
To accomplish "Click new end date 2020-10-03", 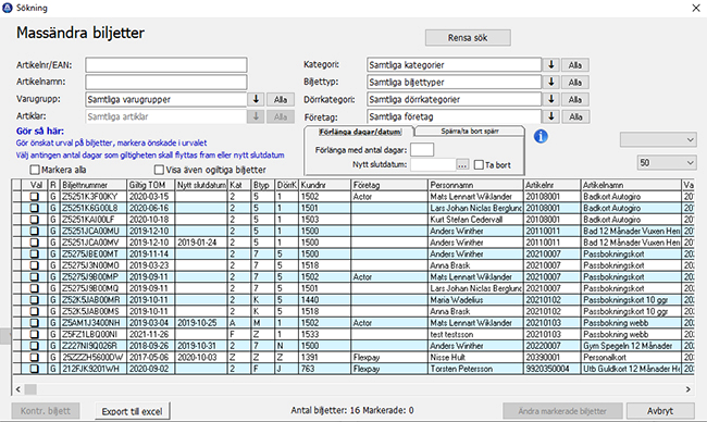I will (197, 357).
